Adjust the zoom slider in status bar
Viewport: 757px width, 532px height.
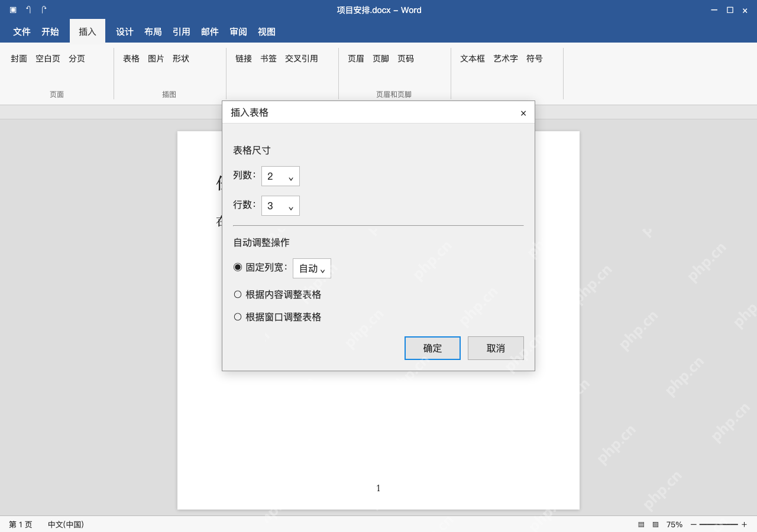pos(719,524)
